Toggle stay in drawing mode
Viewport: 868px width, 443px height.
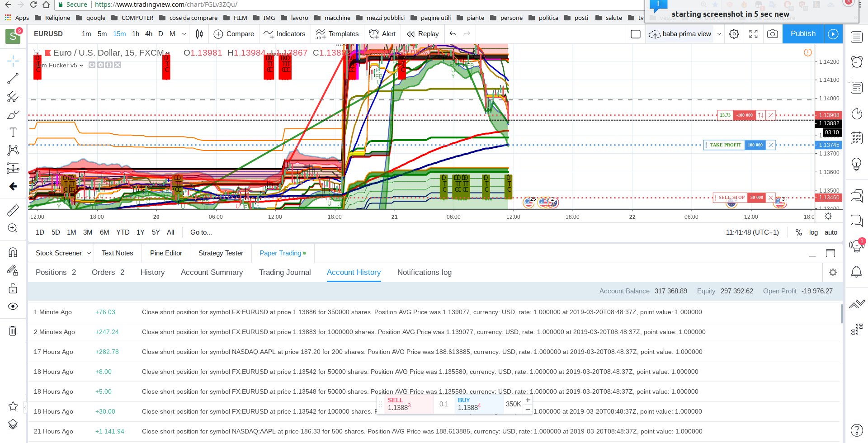coord(13,270)
